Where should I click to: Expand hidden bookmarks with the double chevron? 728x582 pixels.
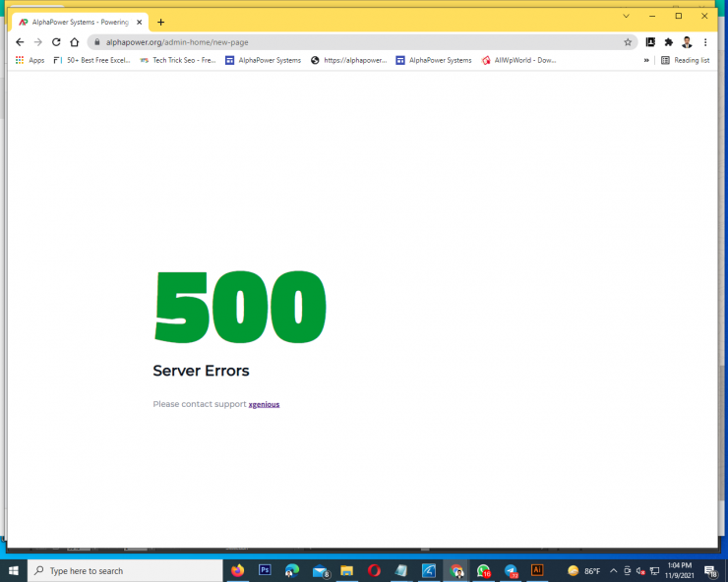[x=646, y=60]
